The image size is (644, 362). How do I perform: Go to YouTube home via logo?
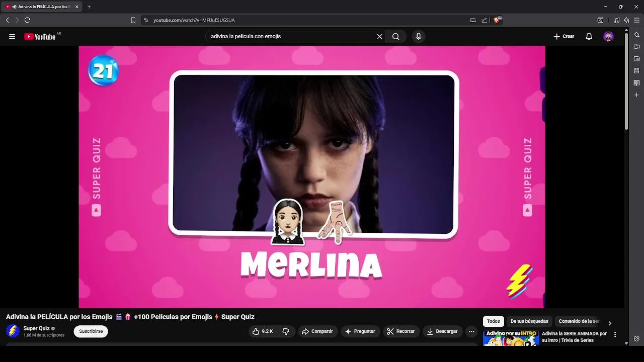[40, 37]
